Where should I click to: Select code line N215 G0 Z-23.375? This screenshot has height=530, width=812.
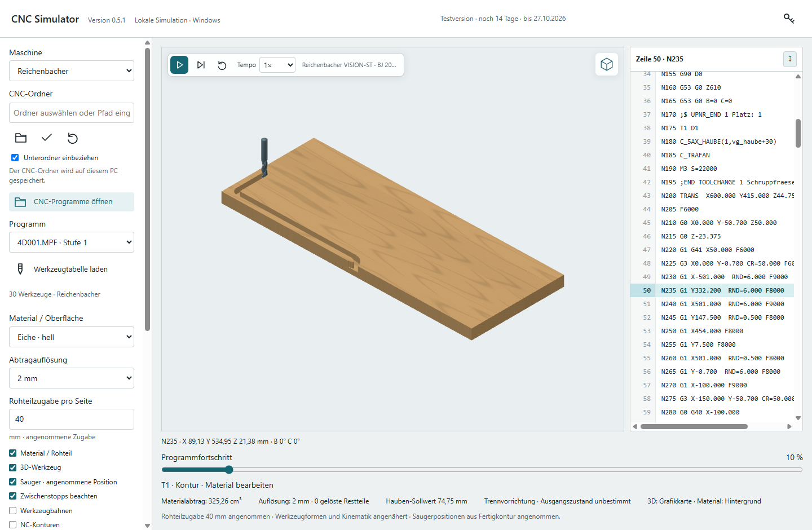[712, 236]
